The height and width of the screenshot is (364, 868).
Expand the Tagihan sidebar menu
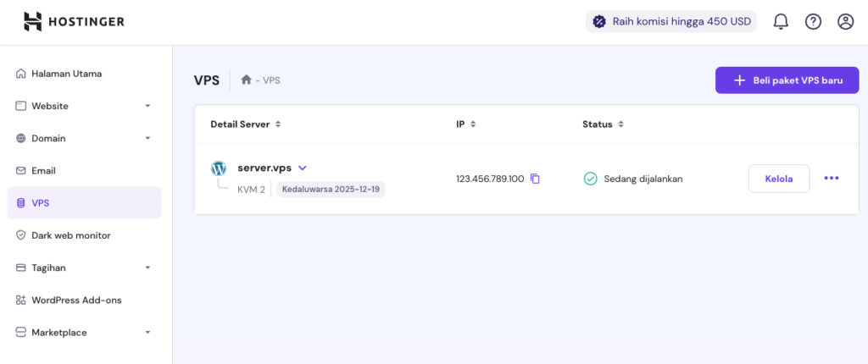click(x=147, y=267)
